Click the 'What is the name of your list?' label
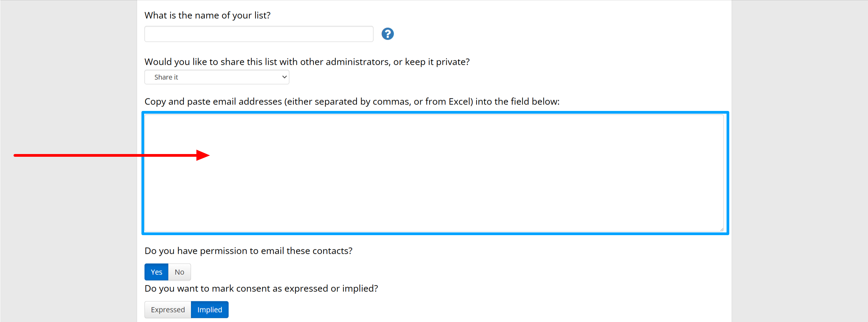 pos(208,15)
